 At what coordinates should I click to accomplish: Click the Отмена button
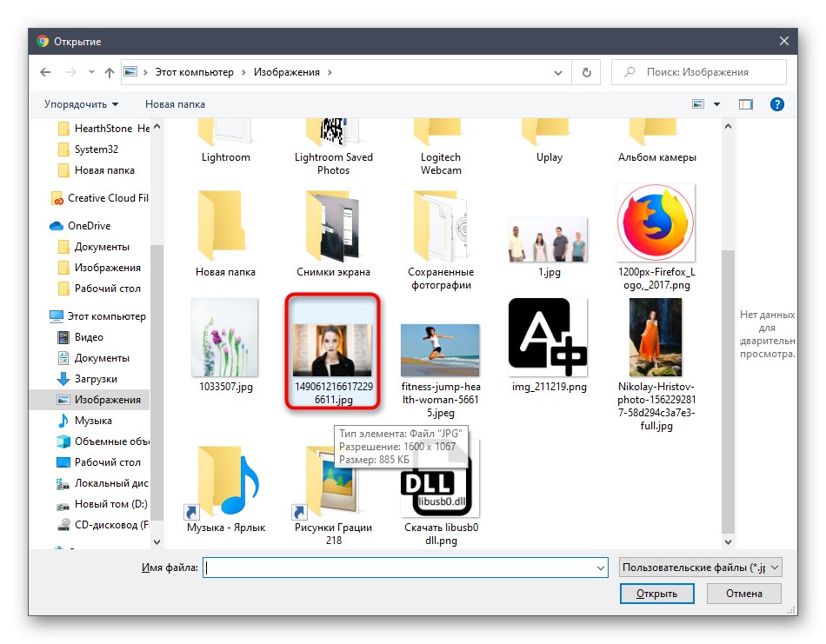tap(743, 594)
